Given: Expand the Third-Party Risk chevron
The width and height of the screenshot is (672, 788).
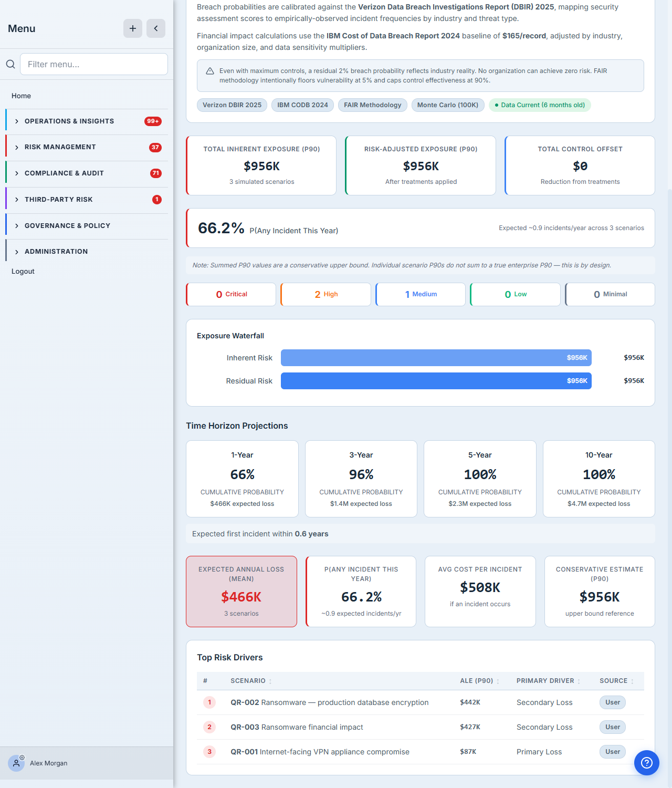Looking at the screenshot, I should coord(17,200).
